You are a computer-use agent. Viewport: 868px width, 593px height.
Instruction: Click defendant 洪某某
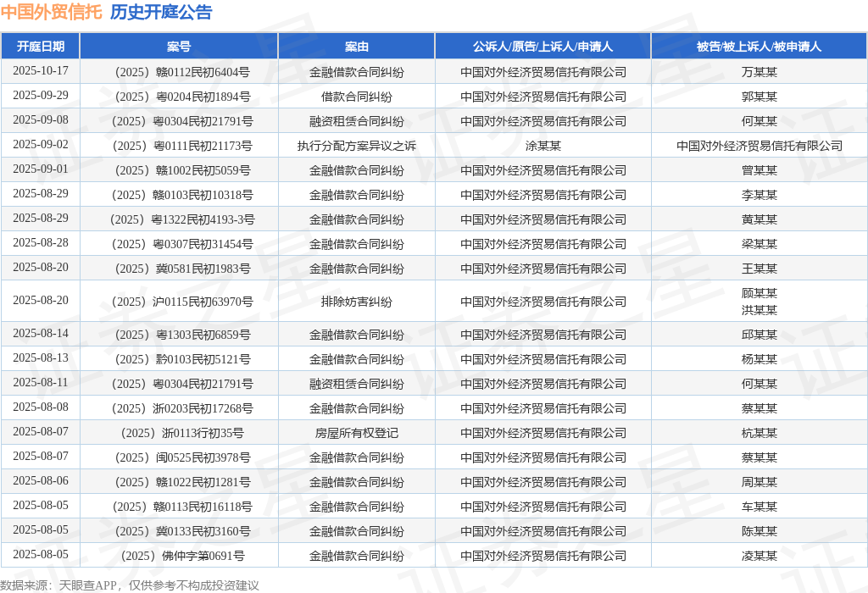point(759,310)
